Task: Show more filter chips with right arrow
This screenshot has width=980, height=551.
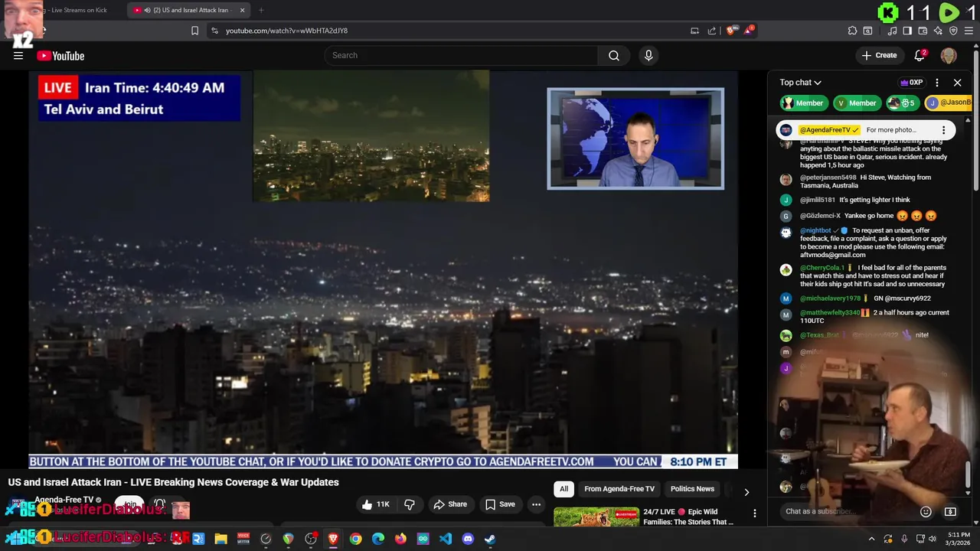Action: pos(746,491)
